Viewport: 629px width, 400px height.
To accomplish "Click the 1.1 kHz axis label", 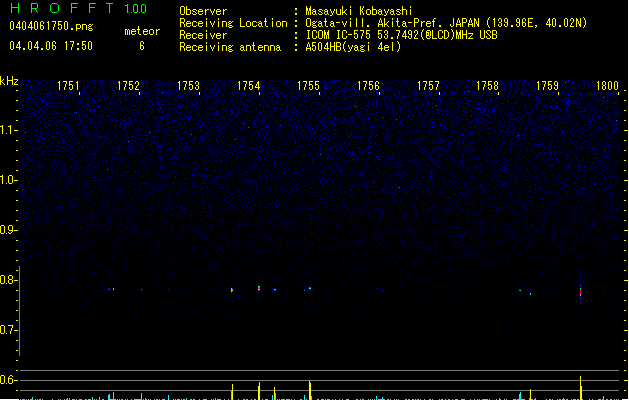I will click(x=8, y=130).
